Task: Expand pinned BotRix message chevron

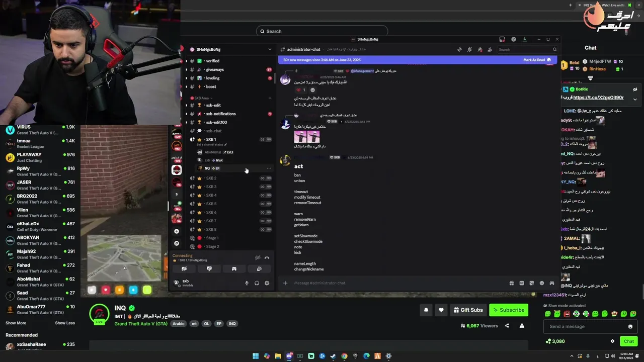Action: (x=635, y=100)
